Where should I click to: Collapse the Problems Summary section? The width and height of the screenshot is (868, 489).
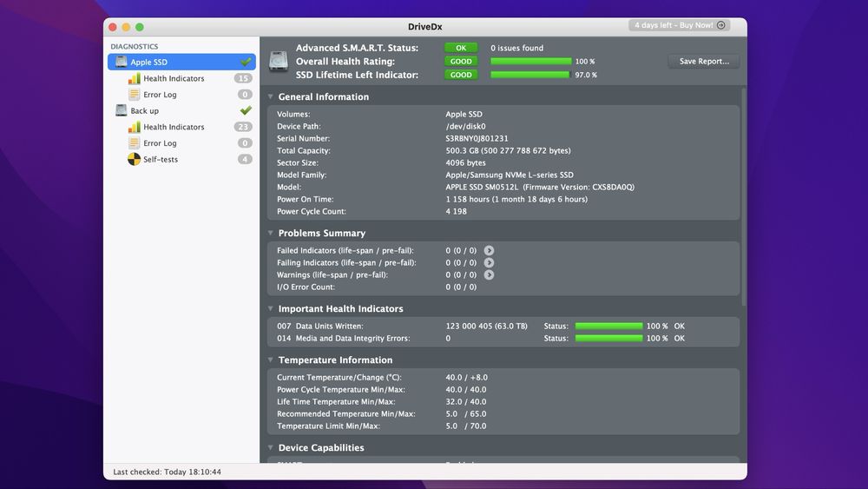271,233
